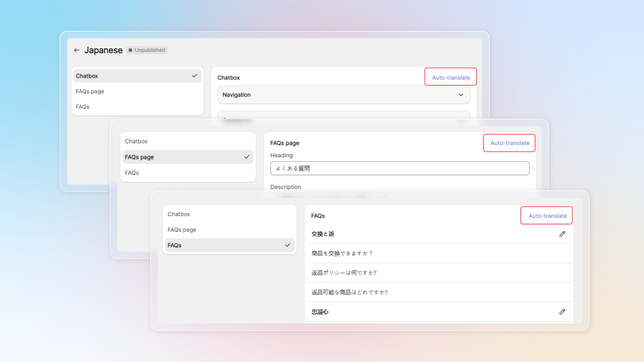Click Auto-translate for the FAQs page section
644x362 pixels.
pos(509,143)
